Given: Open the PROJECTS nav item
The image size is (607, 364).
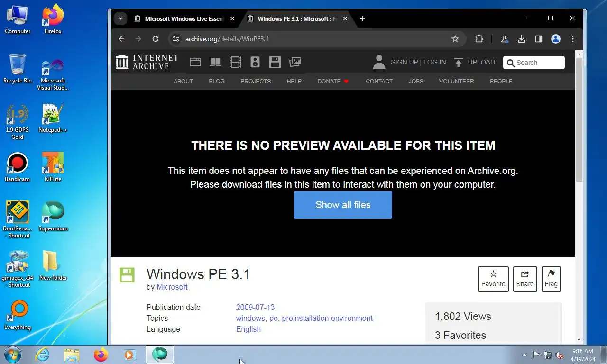Looking at the screenshot, I should [256, 81].
